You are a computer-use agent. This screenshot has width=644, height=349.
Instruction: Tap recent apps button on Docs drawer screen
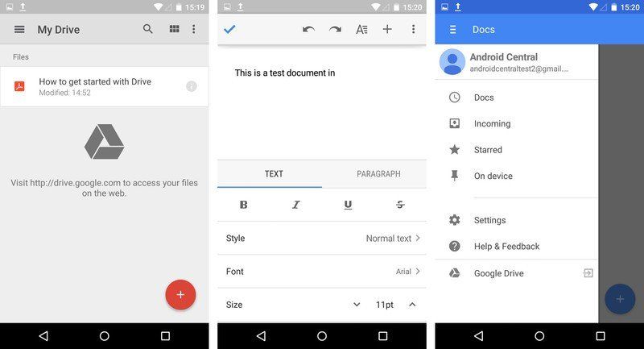[x=601, y=336]
